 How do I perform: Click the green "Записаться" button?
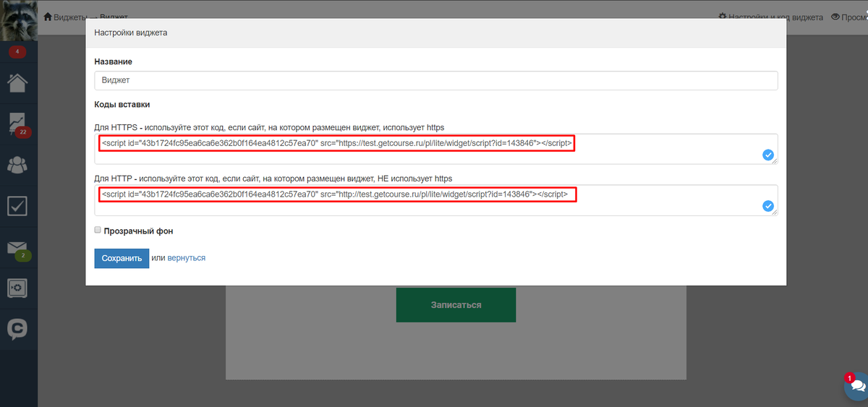click(456, 304)
